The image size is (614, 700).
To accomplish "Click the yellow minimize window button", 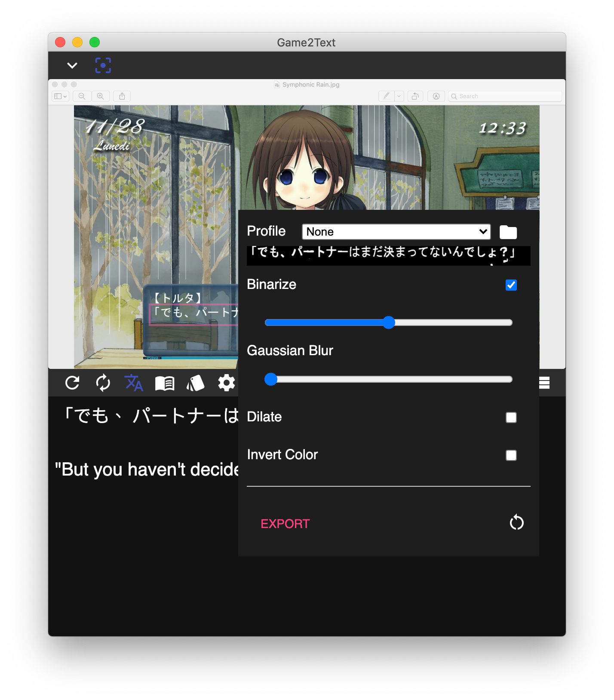I will point(77,42).
